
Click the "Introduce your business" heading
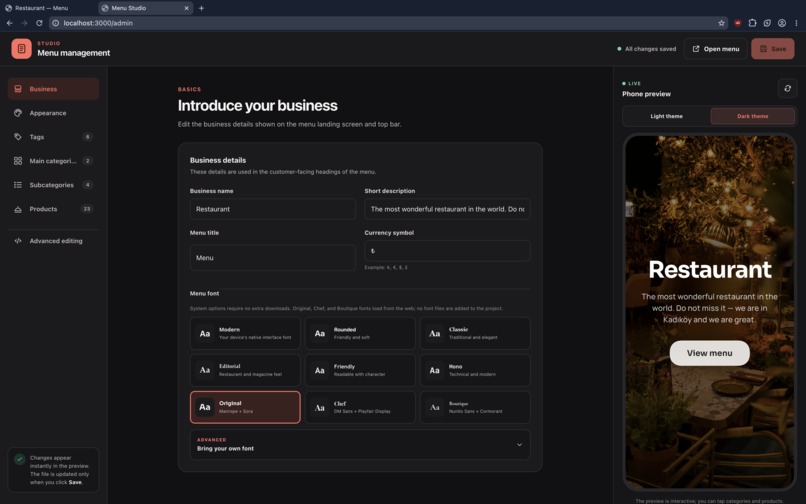(x=258, y=105)
